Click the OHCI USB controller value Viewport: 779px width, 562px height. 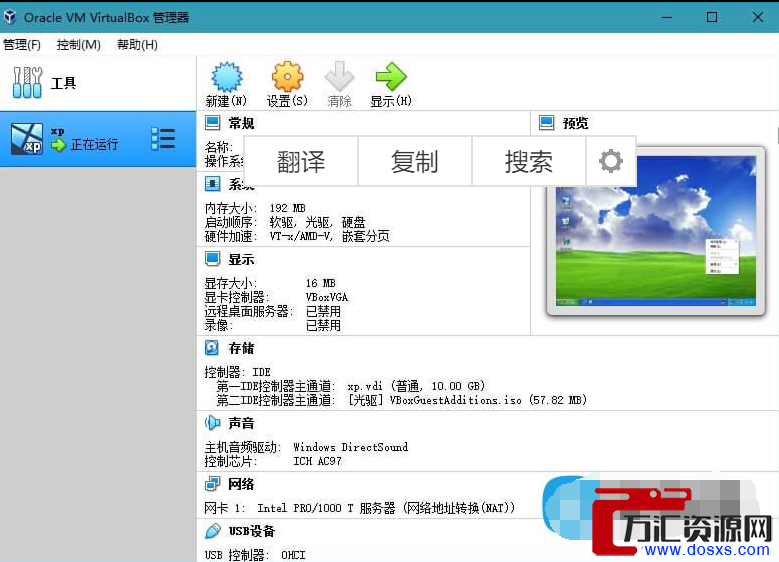pyautogui.click(x=293, y=555)
